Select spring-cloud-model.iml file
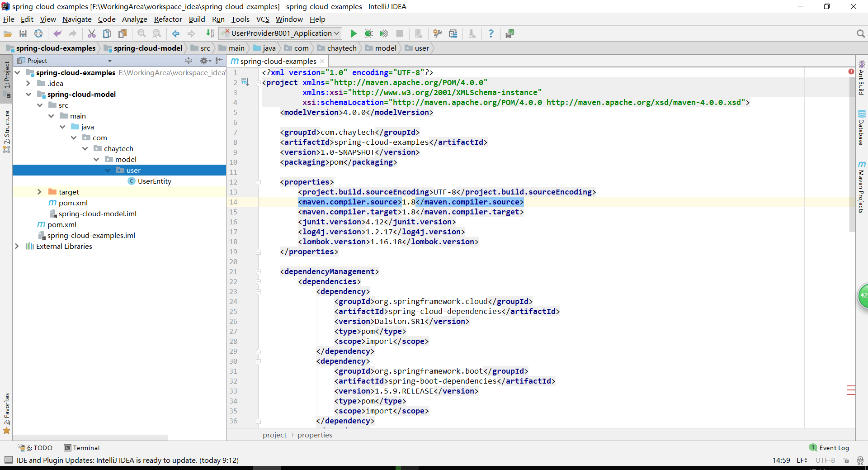This screenshot has height=470, width=868. (x=93, y=214)
